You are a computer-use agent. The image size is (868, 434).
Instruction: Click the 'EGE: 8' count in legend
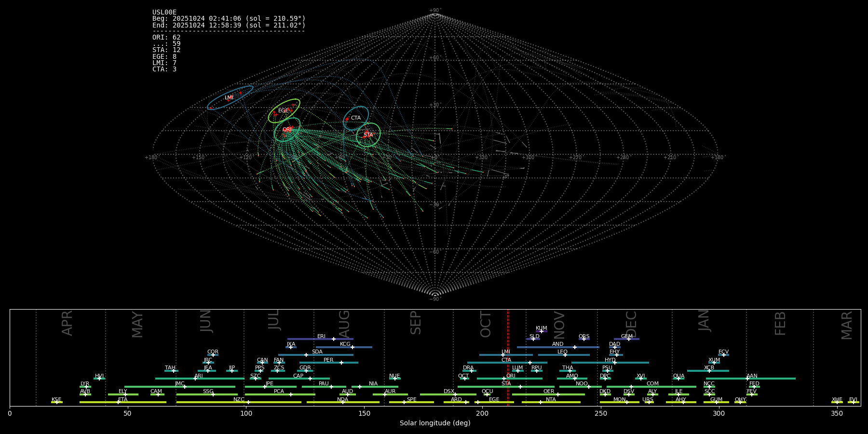point(164,57)
